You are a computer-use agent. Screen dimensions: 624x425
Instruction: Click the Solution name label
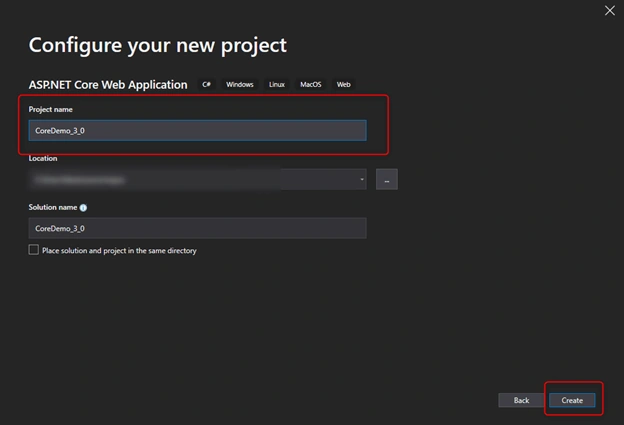click(53, 207)
